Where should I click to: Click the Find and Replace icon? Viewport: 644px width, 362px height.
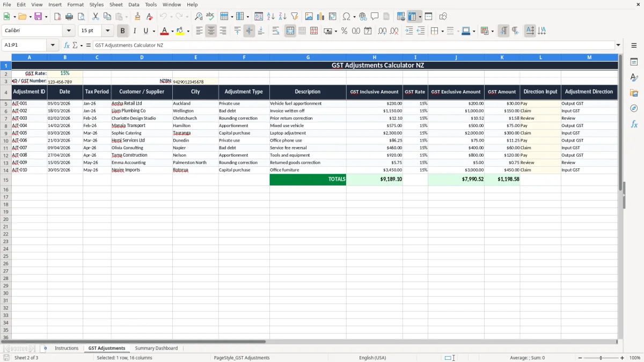(199, 17)
